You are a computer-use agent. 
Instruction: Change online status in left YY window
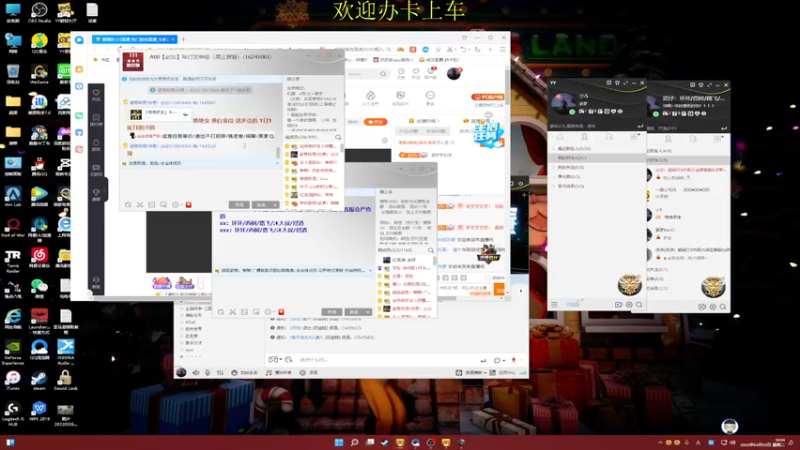[572, 112]
